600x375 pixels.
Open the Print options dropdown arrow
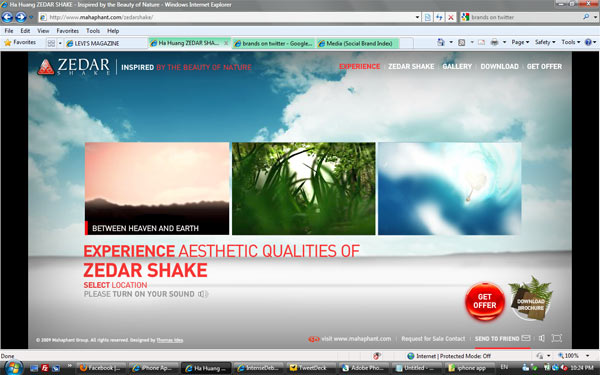[x=504, y=42]
